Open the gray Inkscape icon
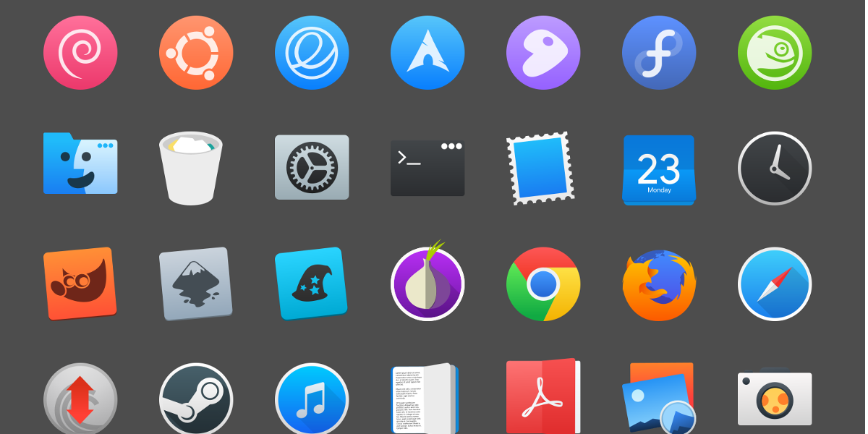 click(x=196, y=284)
